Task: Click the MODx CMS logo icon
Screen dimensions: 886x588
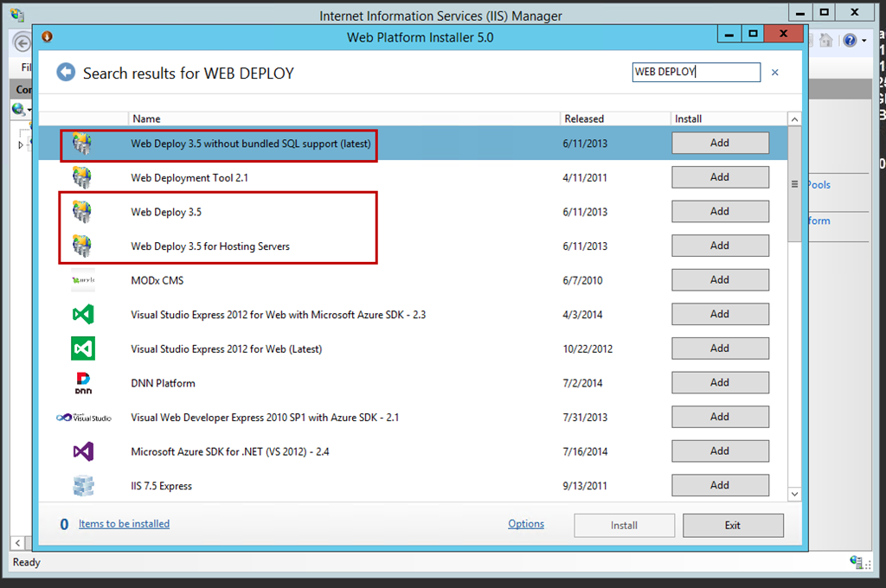Action: point(83,280)
